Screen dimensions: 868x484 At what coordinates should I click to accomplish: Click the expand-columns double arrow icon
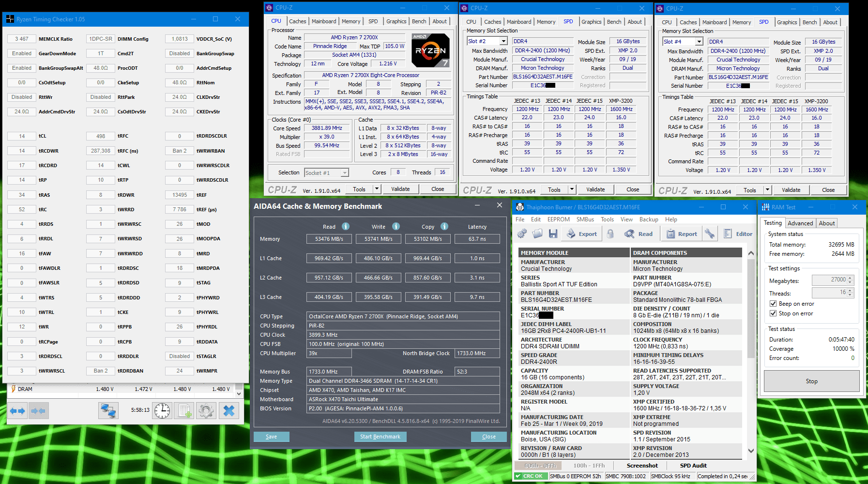[x=17, y=411]
